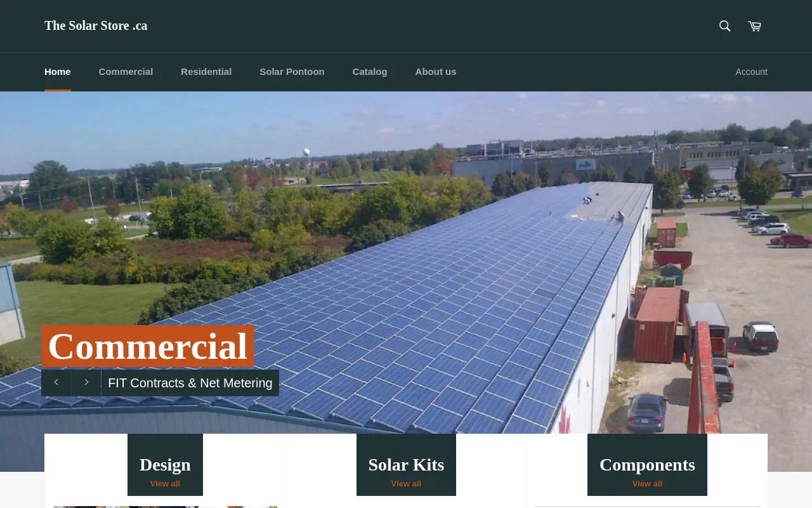Go to previous slide arrow
The height and width of the screenshot is (508, 812).
click(x=56, y=382)
